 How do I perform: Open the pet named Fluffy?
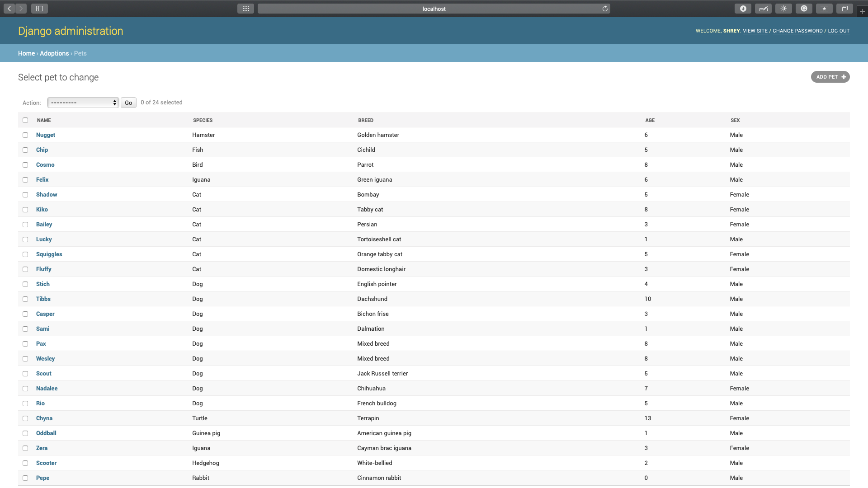coord(43,269)
